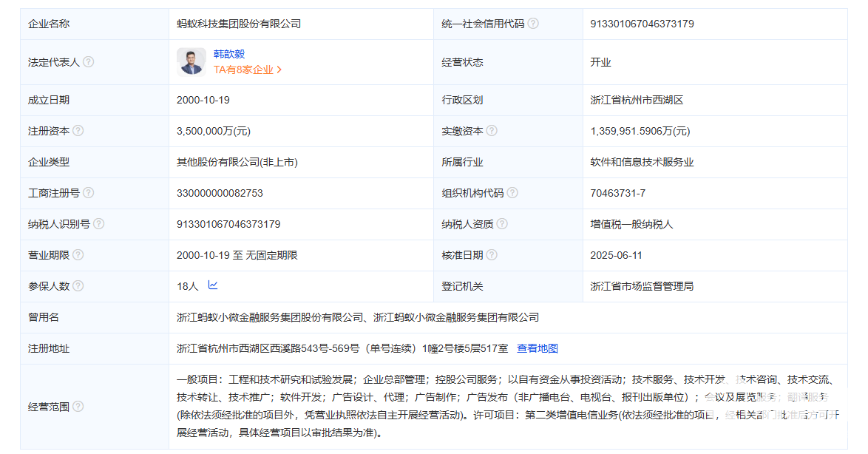Click 查看地图 link
This screenshot has height=454, width=868.
538,348
